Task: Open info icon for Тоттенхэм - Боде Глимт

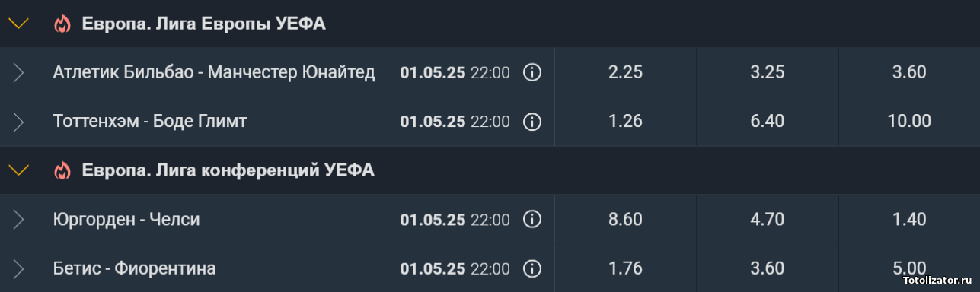Action: pyautogui.click(x=532, y=122)
